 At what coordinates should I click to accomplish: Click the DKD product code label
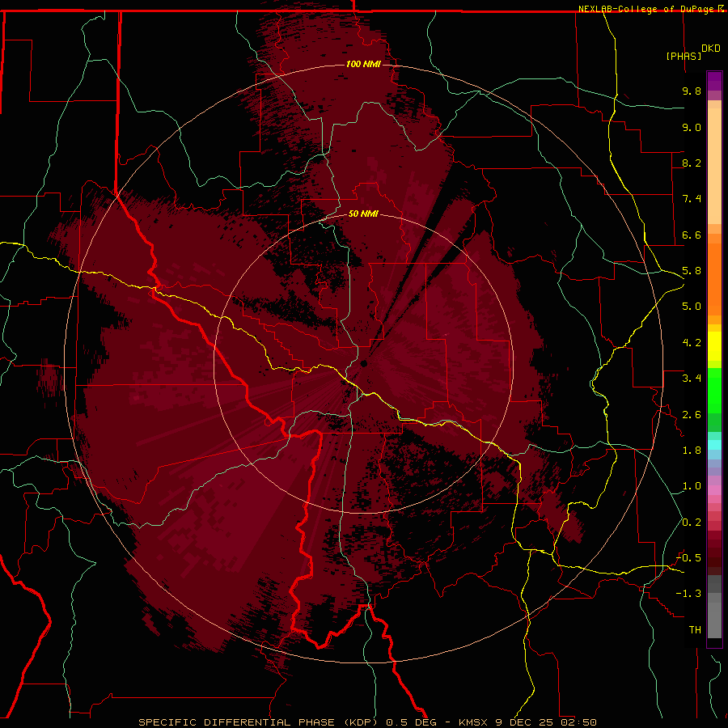(x=711, y=49)
